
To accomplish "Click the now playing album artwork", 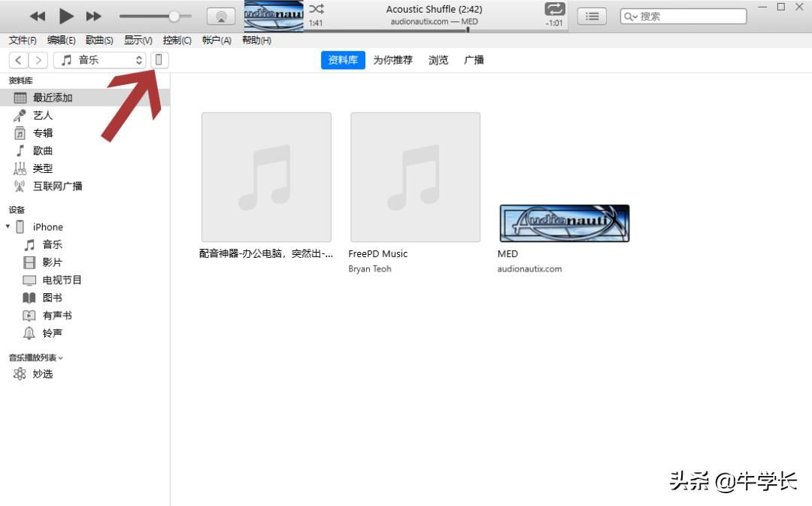I will (274, 16).
